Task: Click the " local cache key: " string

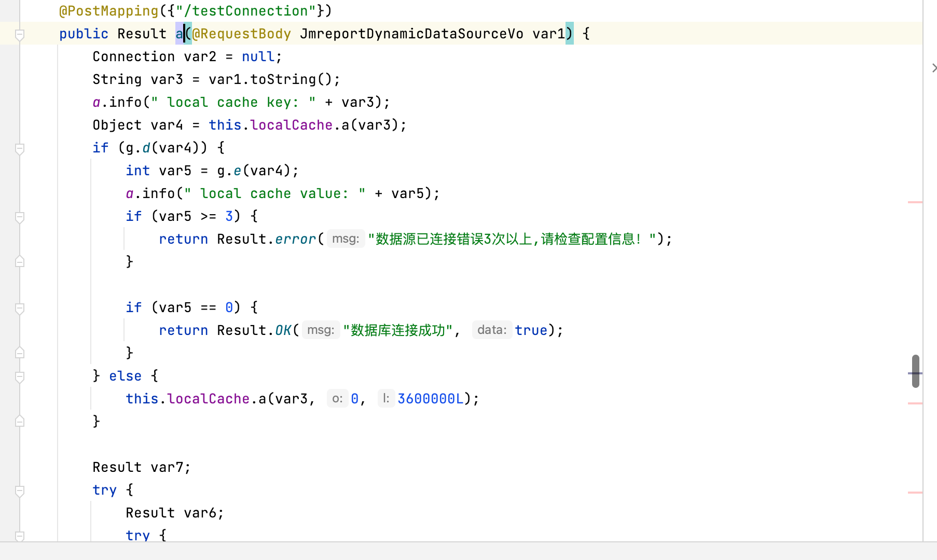Action: 233,102
